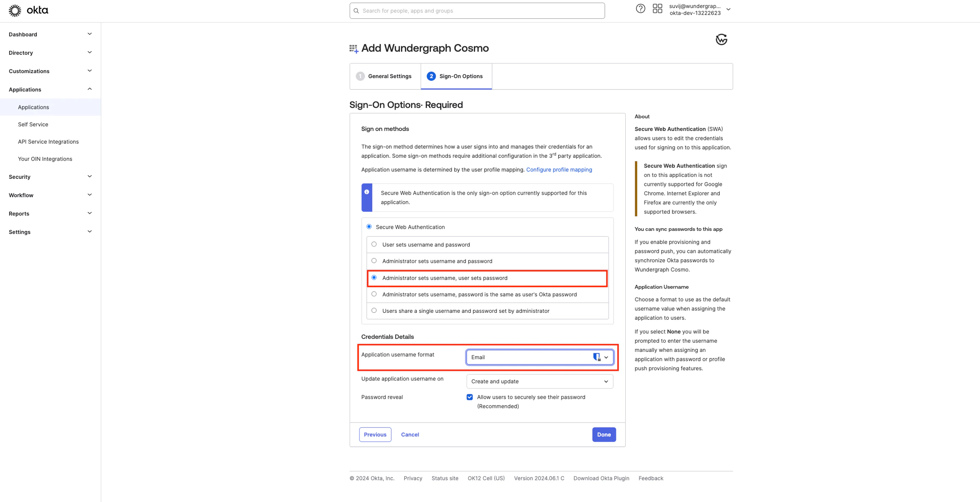Click the apps grid icon in header
This screenshot has width=980, height=502.
pyautogui.click(x=657, y=8)
